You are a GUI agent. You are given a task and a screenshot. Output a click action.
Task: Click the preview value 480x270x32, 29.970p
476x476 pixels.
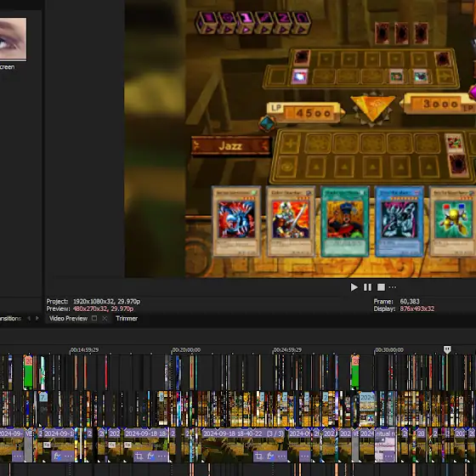[103, 309]
